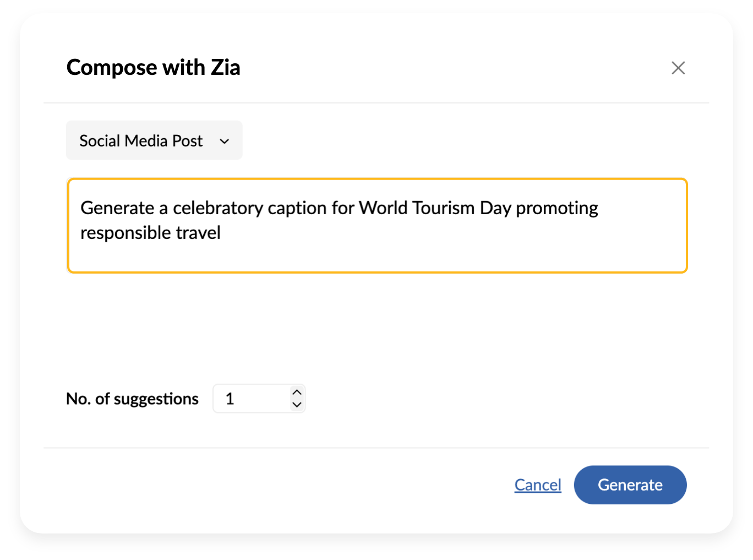This screenshot has width=753, height=560.
Task: Click the Generate button
Action: tap(630, 485)
